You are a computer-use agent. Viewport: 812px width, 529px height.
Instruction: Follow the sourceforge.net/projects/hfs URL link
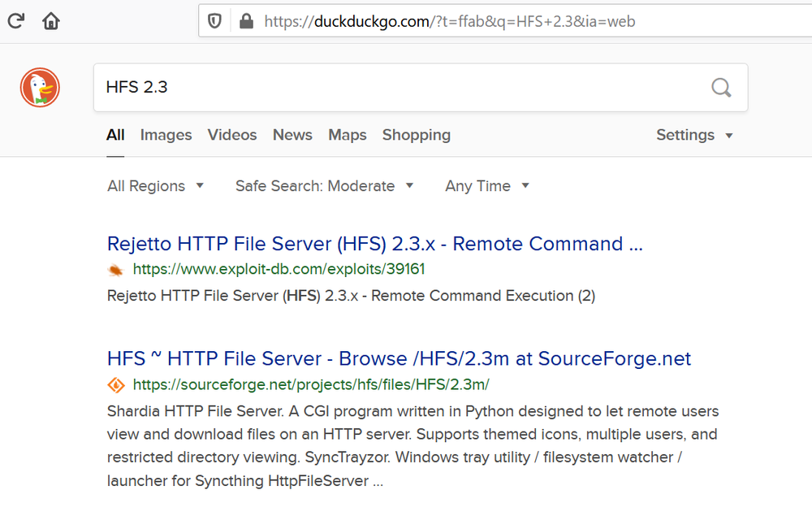click(311, 384)
